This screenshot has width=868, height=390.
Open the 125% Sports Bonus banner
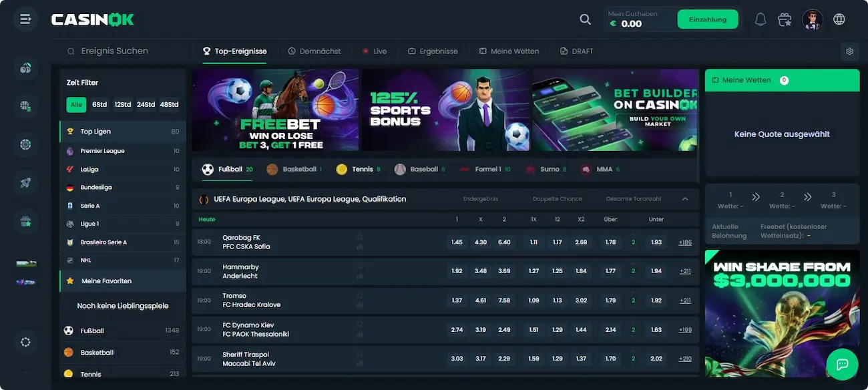pos(445,110)
